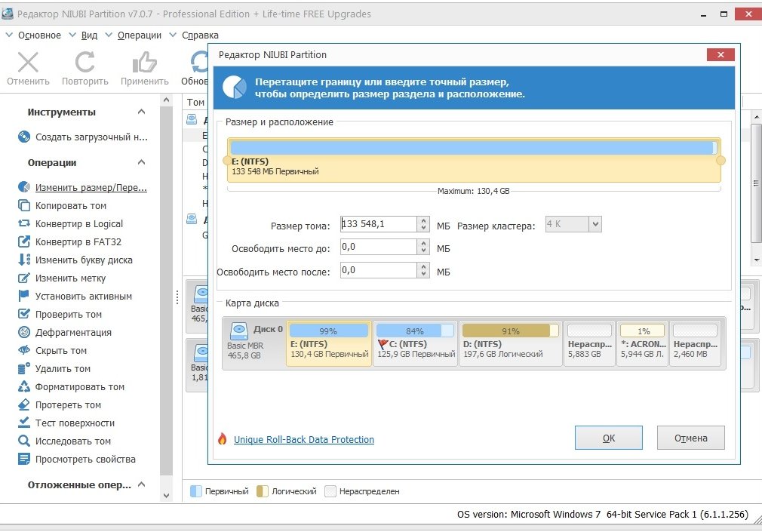Click the flame icon beside Roll-Back link
Viewport: 762px width, 532px height.
click(x=223, y=439)
